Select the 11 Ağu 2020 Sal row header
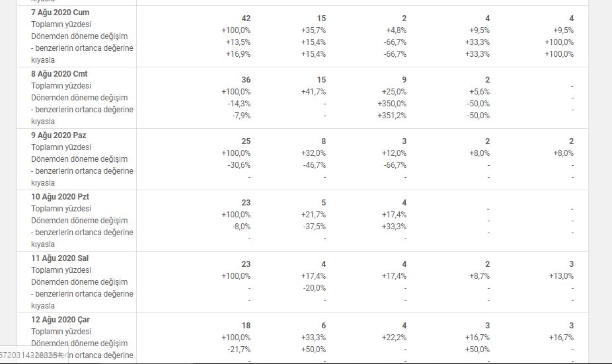Screen dimensions: 612x364 coord(59,258)
